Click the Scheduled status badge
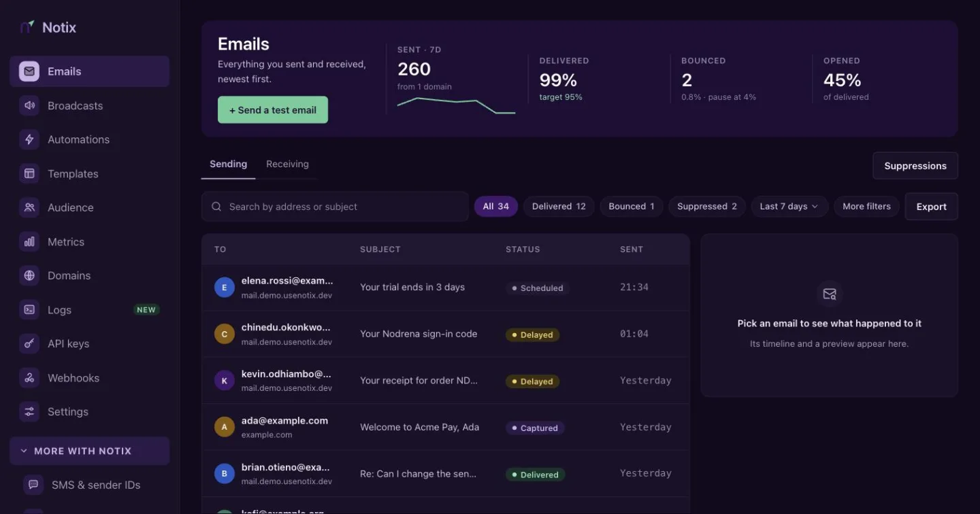Image resolution: width=980 pixels, height=514 pixels. coord(538,288)
